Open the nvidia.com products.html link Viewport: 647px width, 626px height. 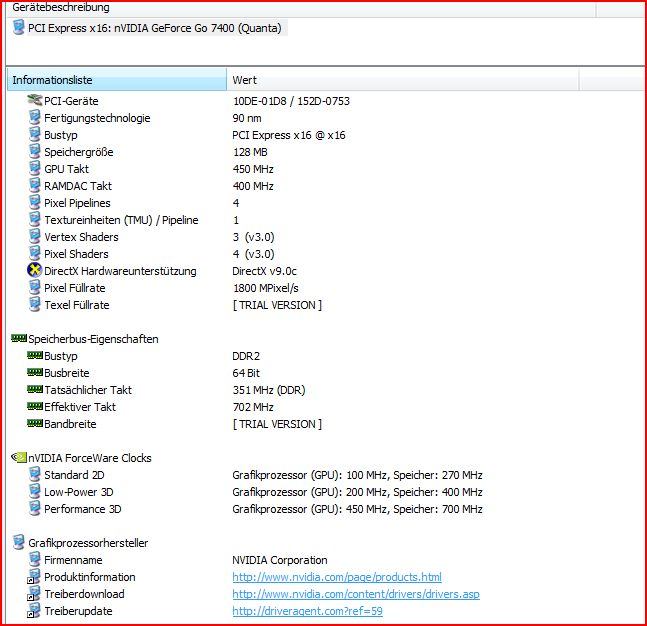click(x=337, y=577)
